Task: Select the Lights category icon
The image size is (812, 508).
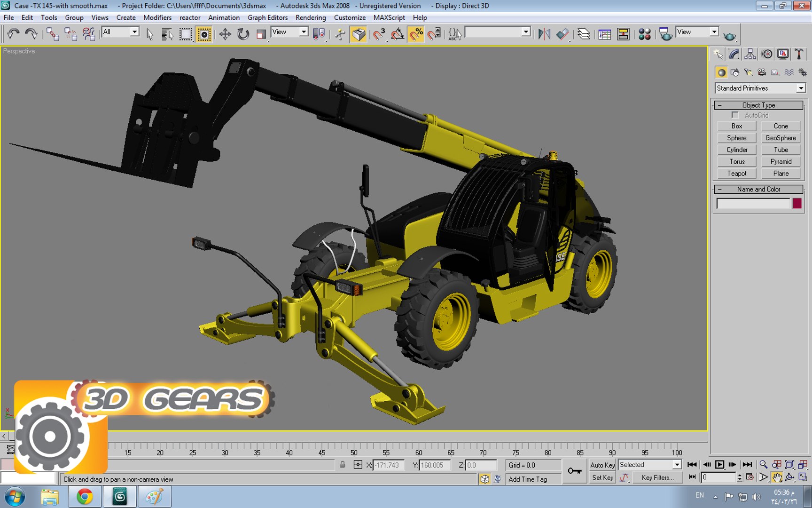Action: 748,72
